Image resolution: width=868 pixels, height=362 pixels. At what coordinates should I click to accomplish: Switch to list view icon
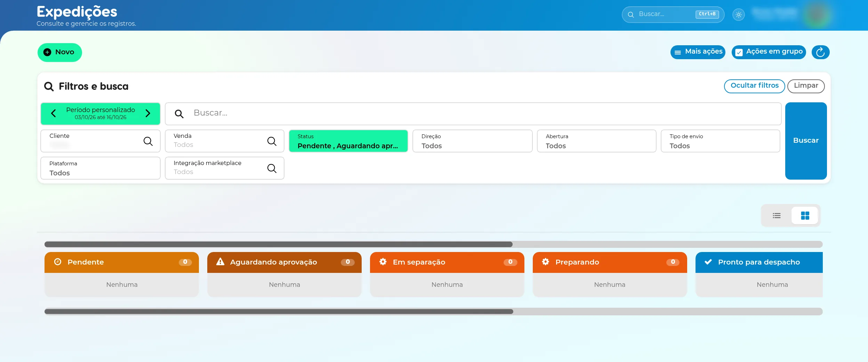[777, 216]
